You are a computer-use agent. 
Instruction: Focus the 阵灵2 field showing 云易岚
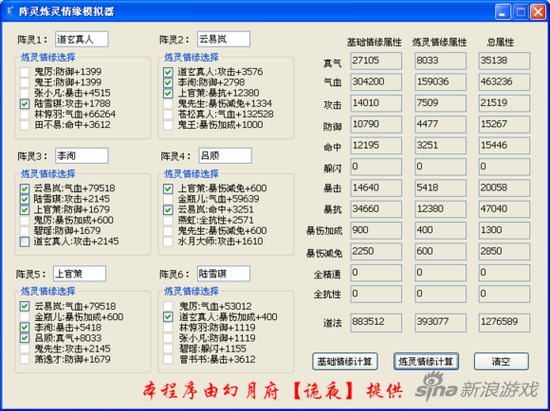pos(223,39)
